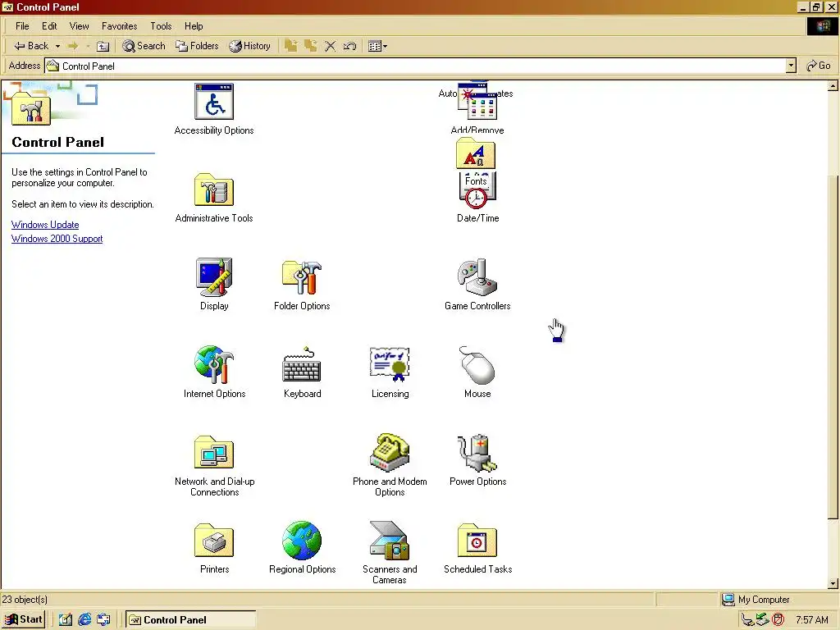The height and width of the screenshot is (630, 840).
Task: Open the Help menu
Action: [194, 25]
